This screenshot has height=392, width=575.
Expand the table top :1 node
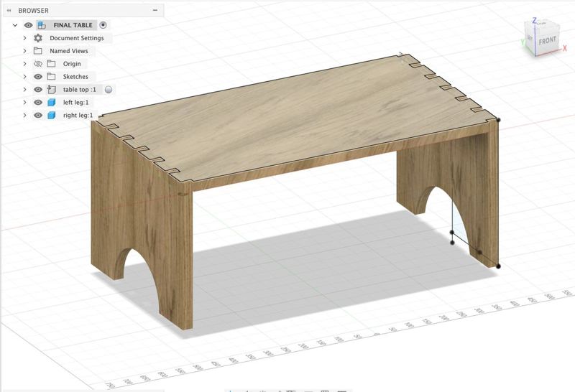[x=24, y=90]
